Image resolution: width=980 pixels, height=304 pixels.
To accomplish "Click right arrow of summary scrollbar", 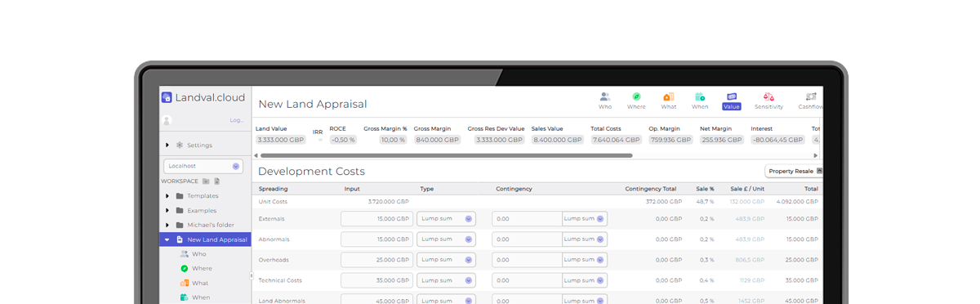I will click(x=815, y=155).
